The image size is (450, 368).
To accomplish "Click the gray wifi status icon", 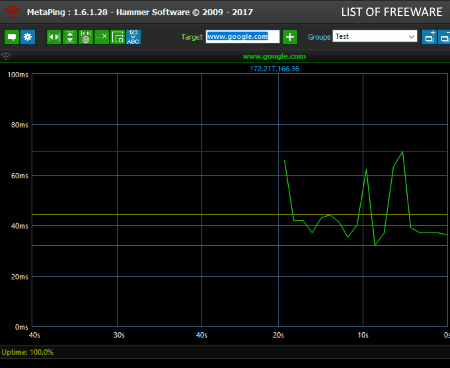I will coord(6,56).
